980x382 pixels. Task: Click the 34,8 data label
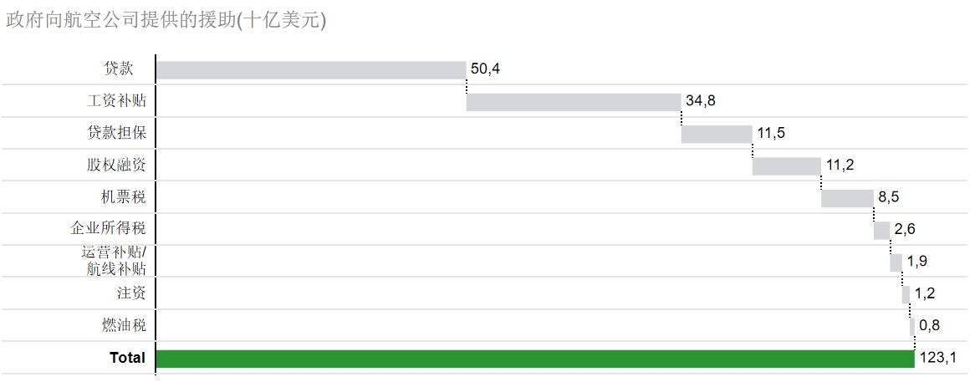pyautogui.click(x=701, y=101)
